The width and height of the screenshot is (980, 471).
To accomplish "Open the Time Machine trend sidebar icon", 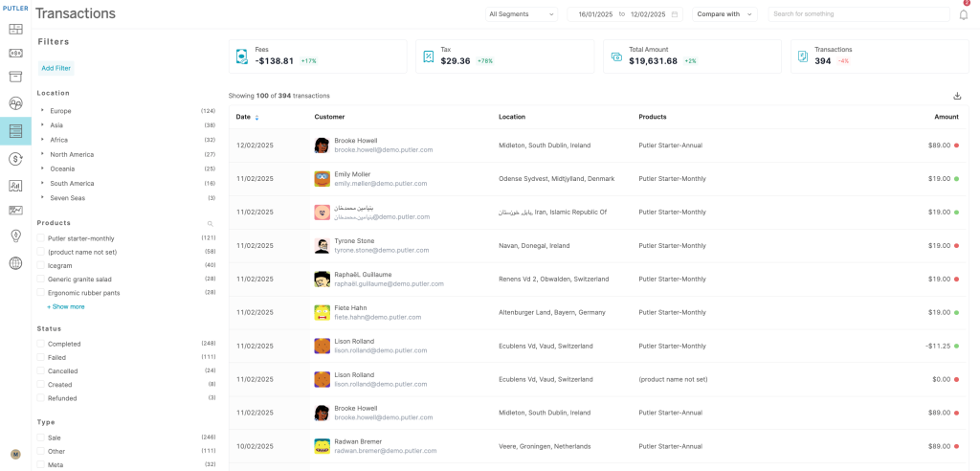I will tap(15, 211).
